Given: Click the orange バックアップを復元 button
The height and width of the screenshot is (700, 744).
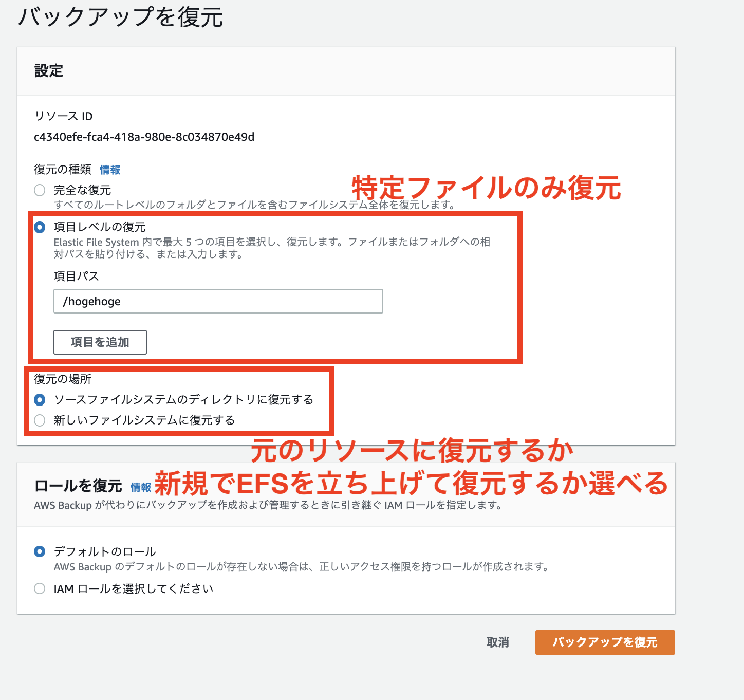Looking at the screenshot, I should tap(605, 642).
